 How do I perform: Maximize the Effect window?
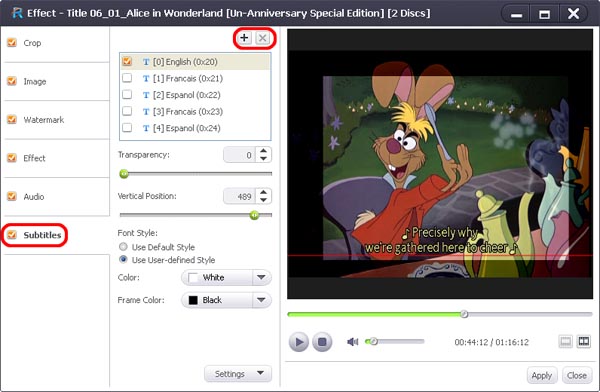[544, 14]
